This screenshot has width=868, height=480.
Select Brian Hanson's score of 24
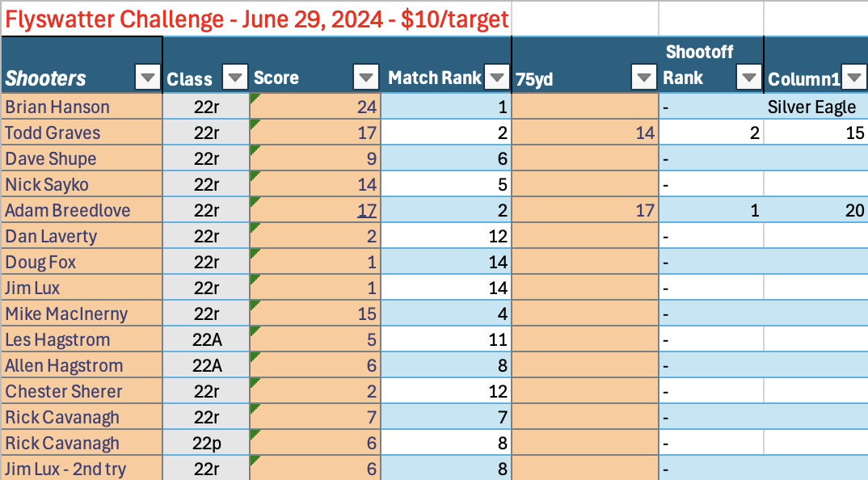point(315,107)
